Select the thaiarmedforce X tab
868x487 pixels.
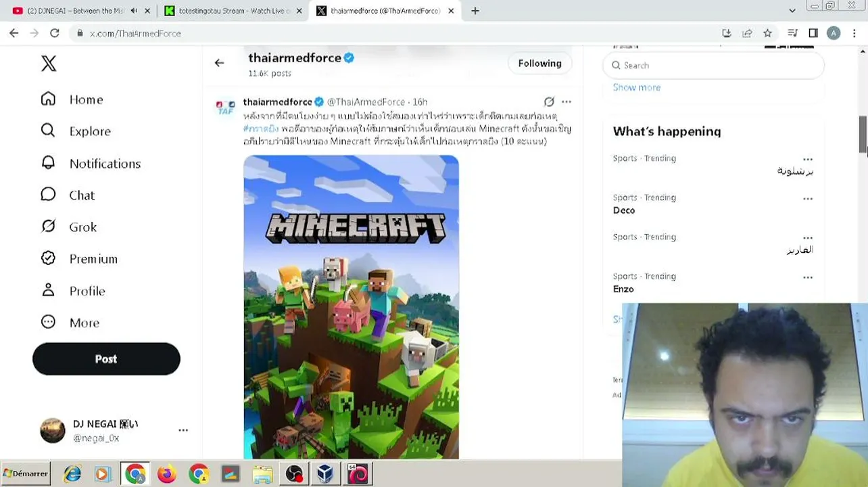pyautogui.click(x=384, y=11)
